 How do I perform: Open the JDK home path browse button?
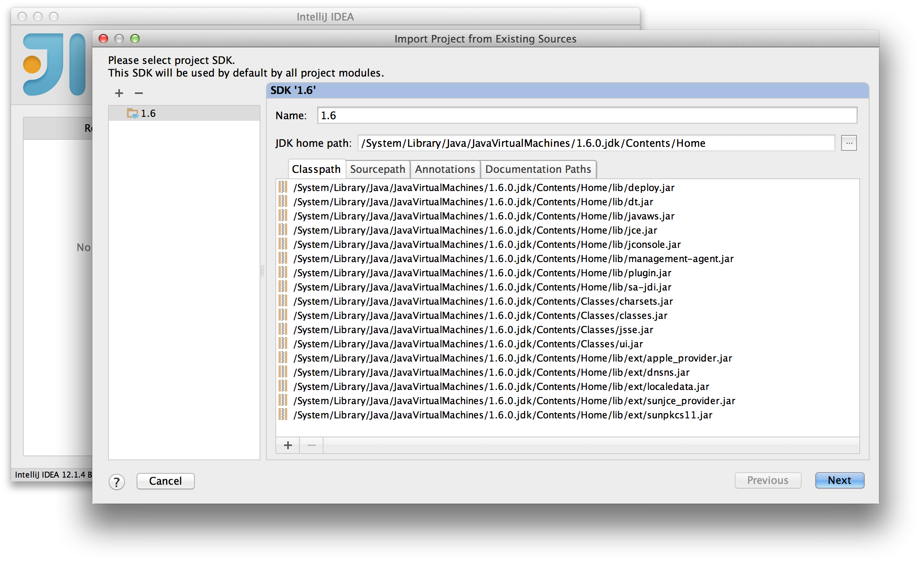click(849, 143)
